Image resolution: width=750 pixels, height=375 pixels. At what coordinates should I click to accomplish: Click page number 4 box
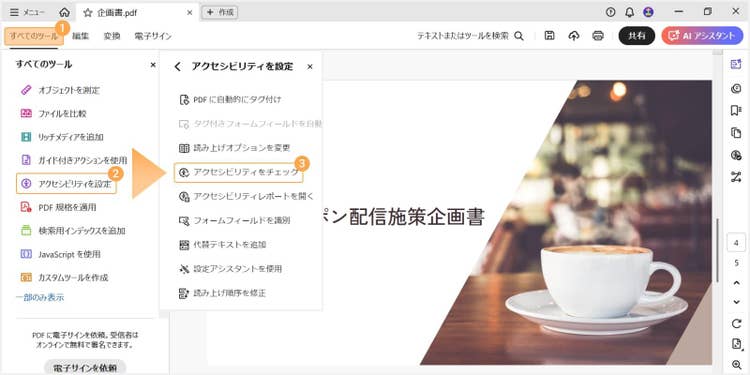tap(736, 243)
